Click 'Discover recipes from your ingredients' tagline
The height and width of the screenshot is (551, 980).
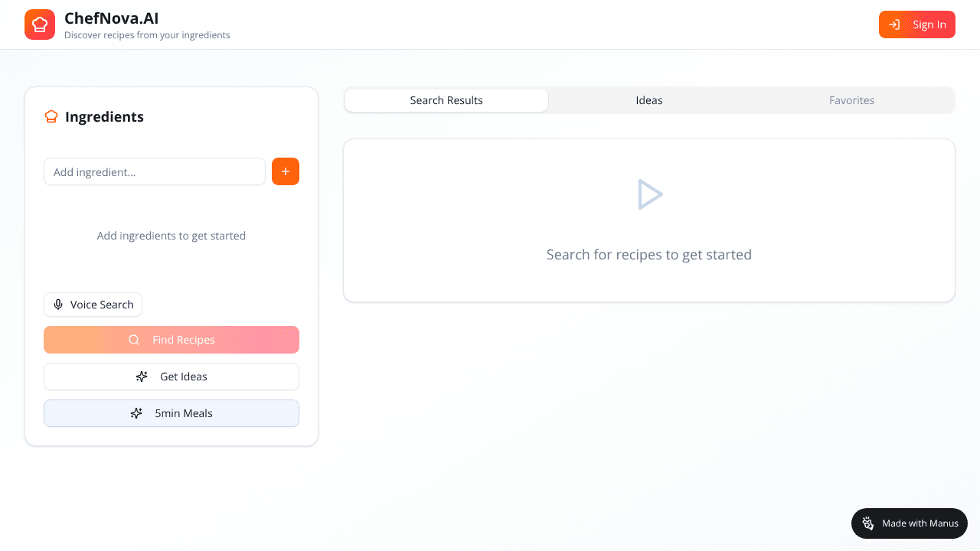(x=147, y=35)
